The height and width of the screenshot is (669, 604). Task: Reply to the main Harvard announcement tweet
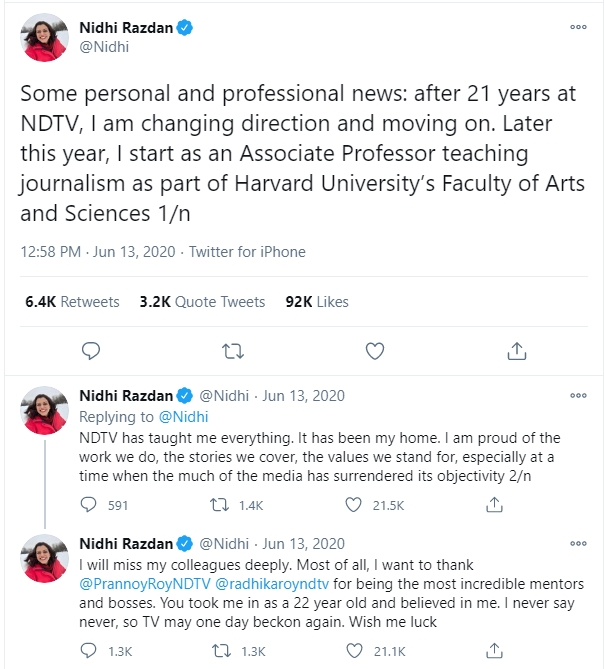point(90,351)
